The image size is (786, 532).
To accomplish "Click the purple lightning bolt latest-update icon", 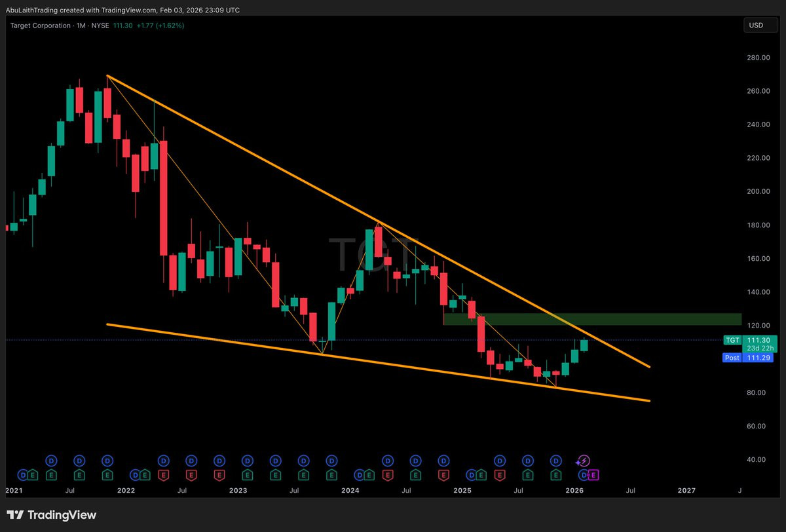I will [584, 461].
